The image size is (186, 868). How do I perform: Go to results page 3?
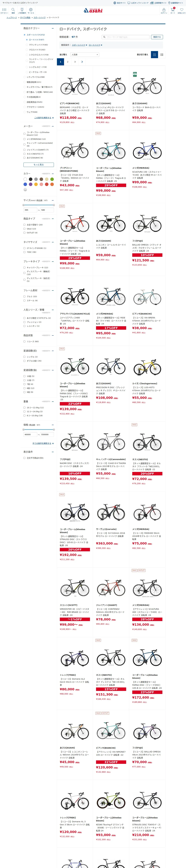tap(75, 62)
